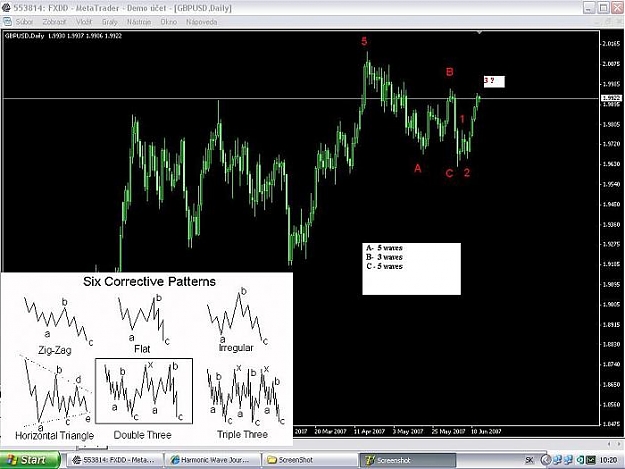
Task: Close the MetaTrader window
Action: [618, 8]
